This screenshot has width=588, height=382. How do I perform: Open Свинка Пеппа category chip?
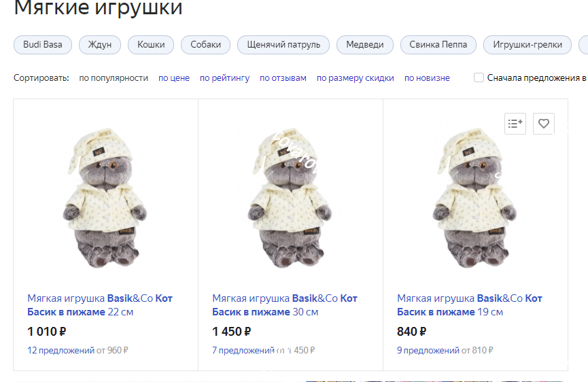coord(438,45)
